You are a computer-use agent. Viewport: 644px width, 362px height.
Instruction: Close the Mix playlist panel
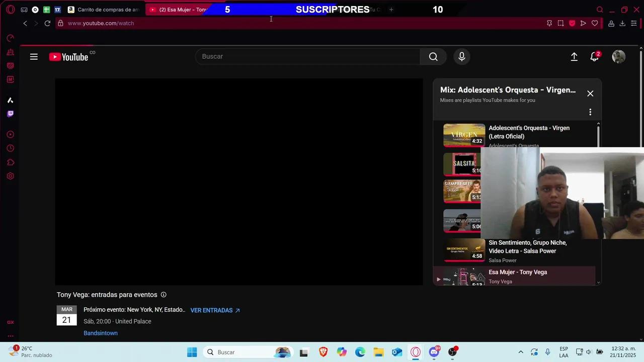point(590,94)
